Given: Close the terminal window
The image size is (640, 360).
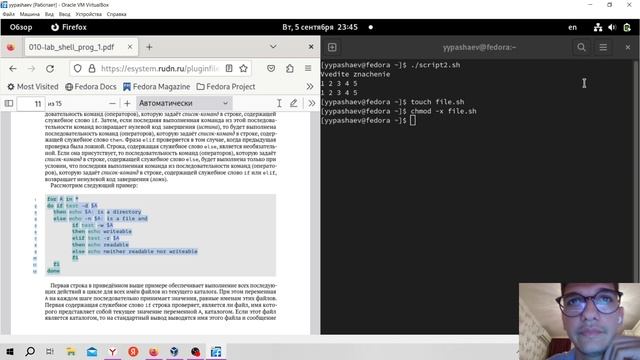Looking at the screenshot, I should (x=628, y=47).
